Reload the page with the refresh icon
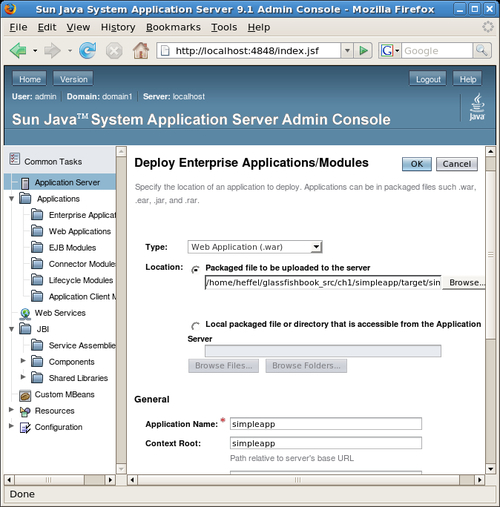This screenshot has height=507, width=500. [x=88, y=51]
